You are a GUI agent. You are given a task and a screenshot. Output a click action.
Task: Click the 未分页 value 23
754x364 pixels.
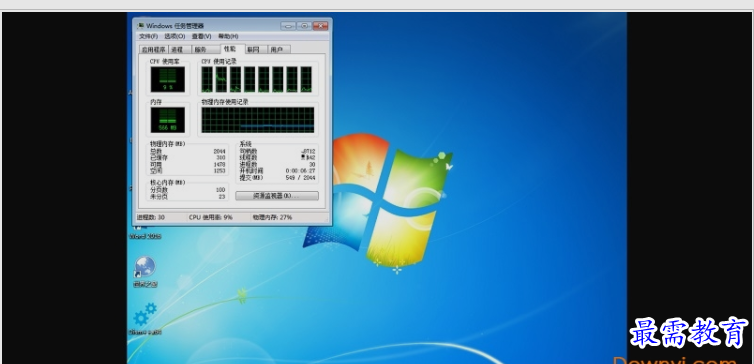tap(222, 196)
